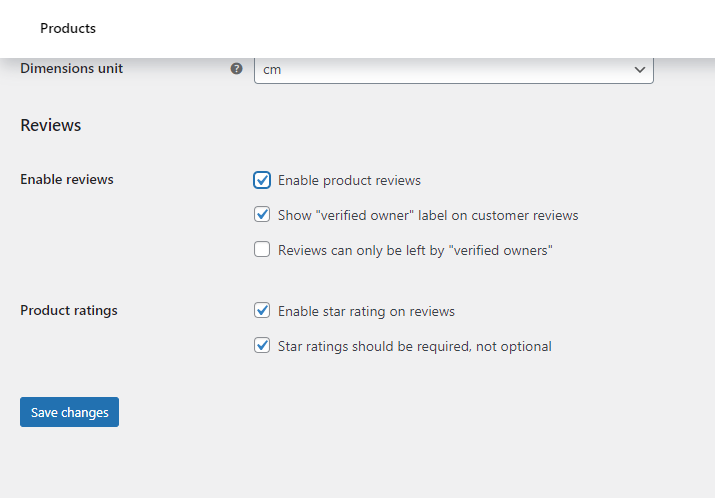Image resolution: width=715 pixels, height=498 pixels.
Task: Untick the Enable product reviews checkbox
Action: (262, 180)
